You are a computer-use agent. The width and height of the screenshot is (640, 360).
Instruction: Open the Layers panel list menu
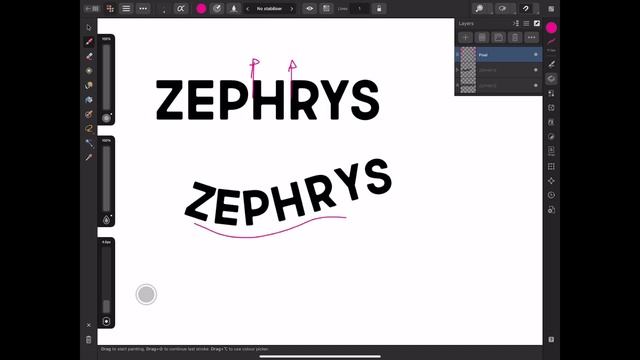[526, 23]
